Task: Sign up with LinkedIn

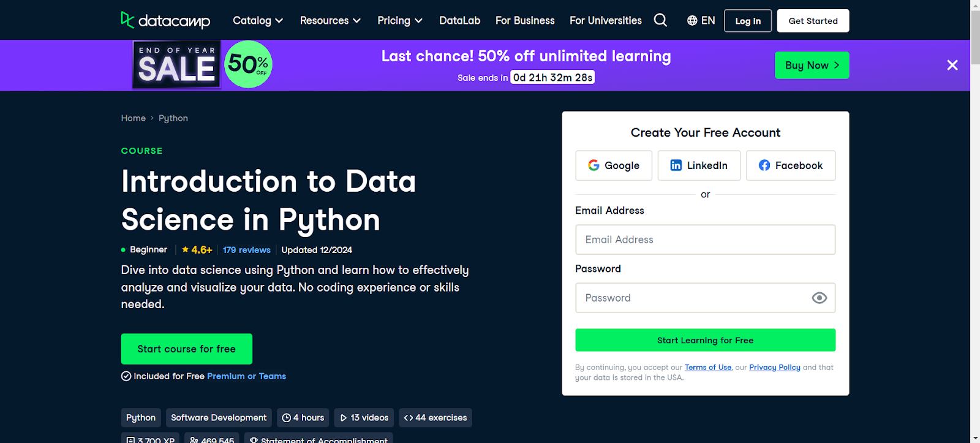Action: (x=699, y=165)
